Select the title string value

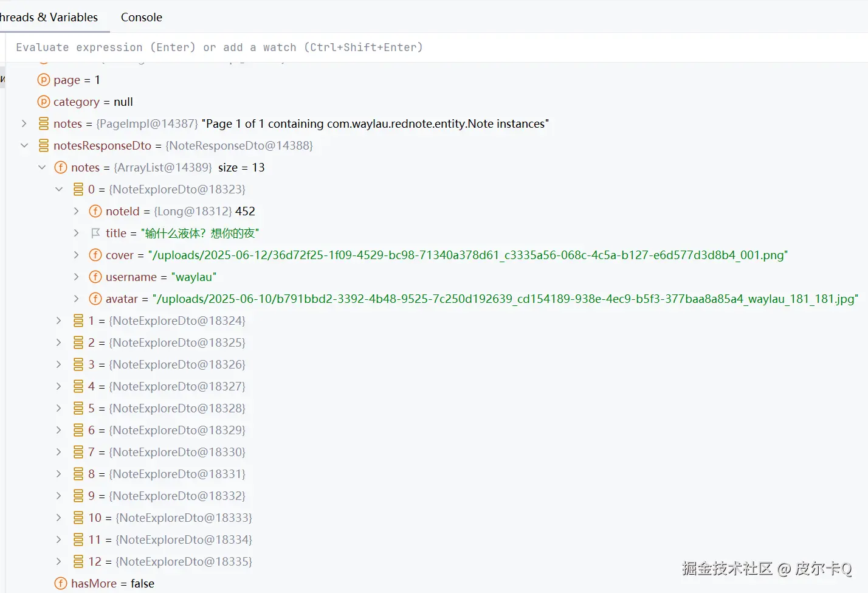200,233
